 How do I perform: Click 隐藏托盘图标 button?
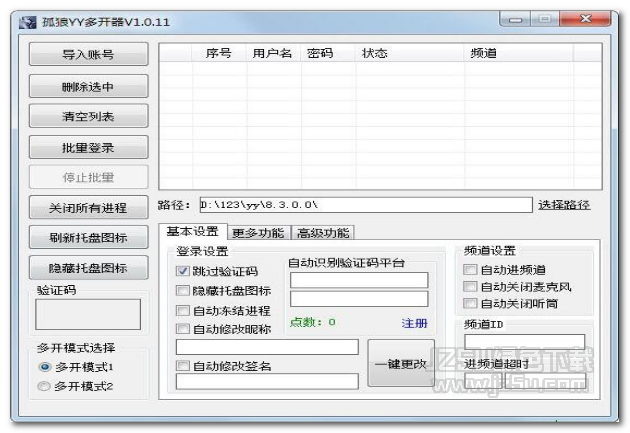point(88,268)
